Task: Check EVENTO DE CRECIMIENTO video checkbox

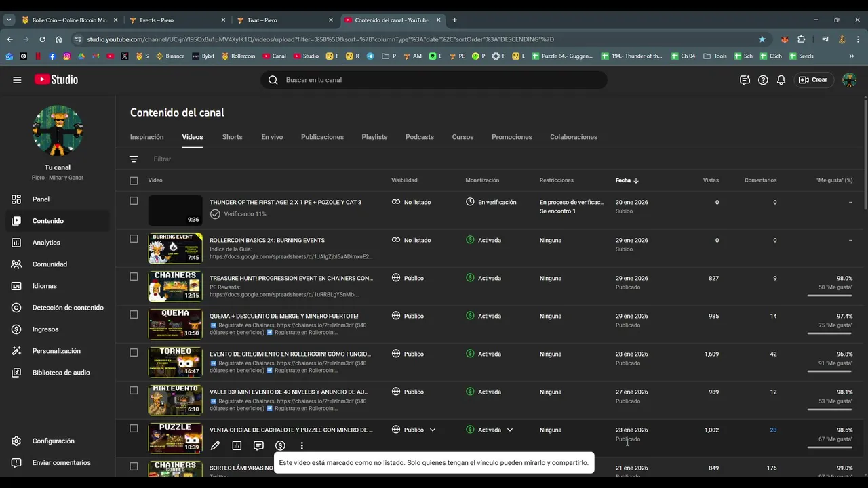Action: tap(134, 352)
